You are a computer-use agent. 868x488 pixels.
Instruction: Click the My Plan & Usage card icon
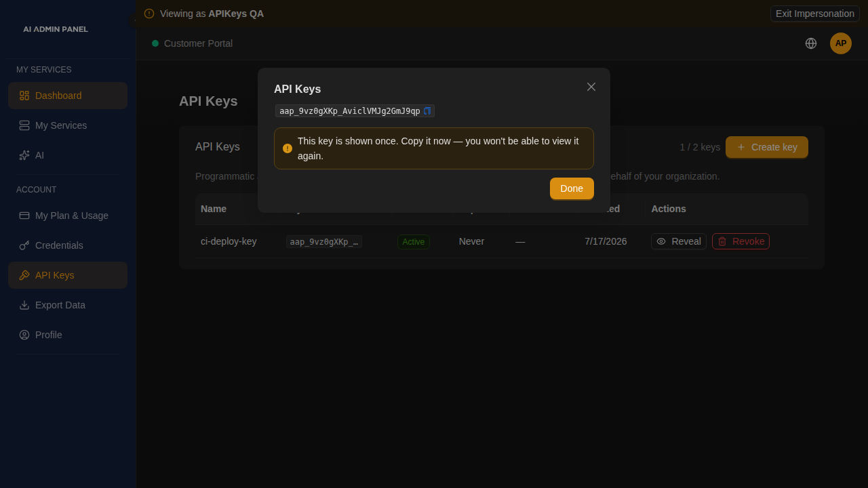click(x=24, y=216)
